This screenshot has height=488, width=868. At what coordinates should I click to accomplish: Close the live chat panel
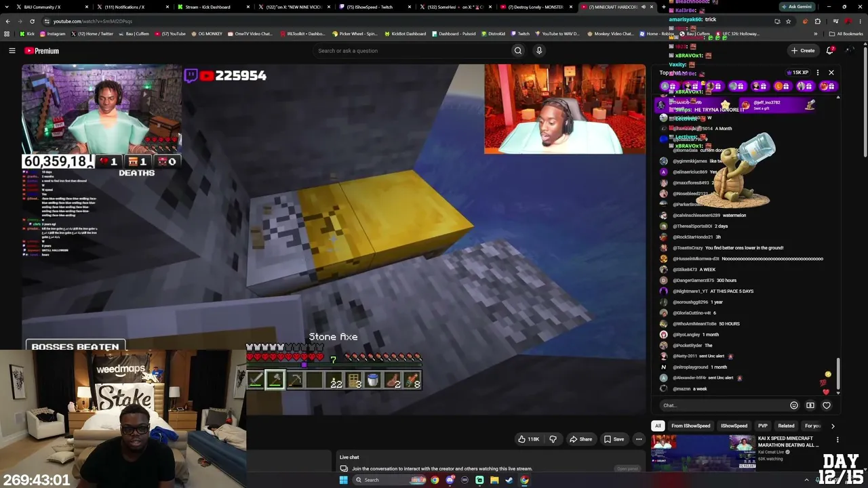(831, 73)
